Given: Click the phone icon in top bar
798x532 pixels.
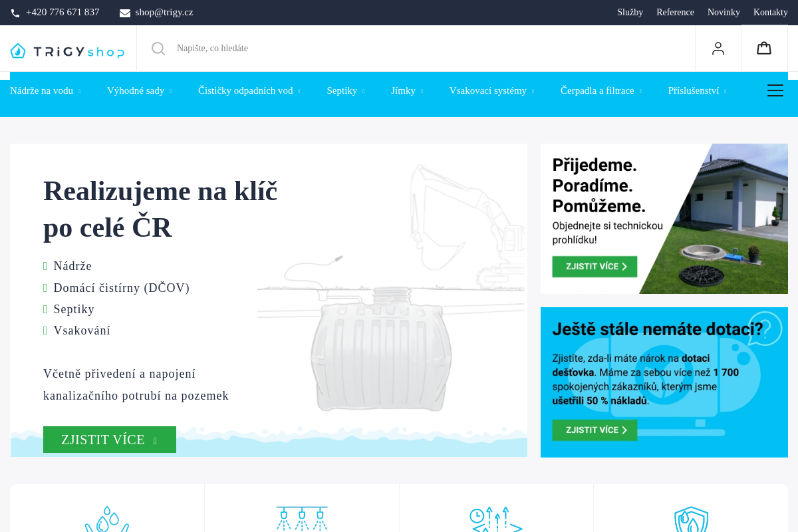Looking at the screenshot, I should pyautogui.click(x=15, y=13).
